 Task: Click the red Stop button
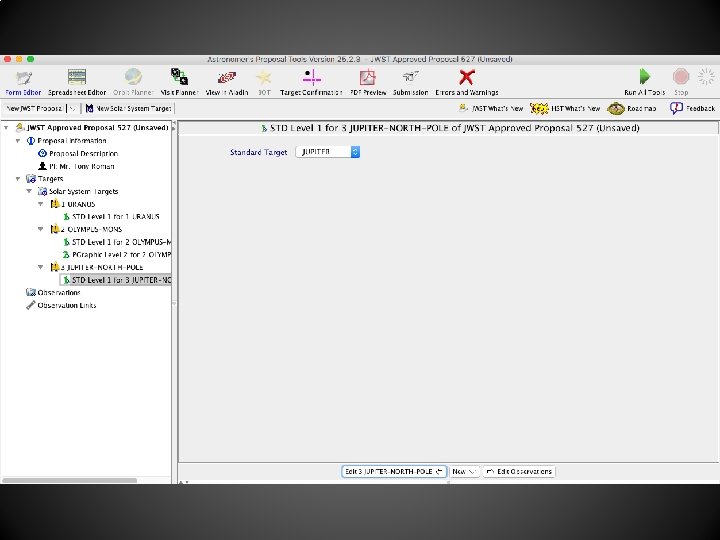pos(681,83)
